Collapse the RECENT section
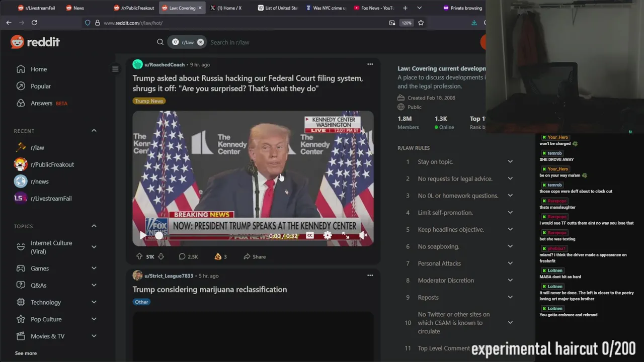 click(94, 131)
